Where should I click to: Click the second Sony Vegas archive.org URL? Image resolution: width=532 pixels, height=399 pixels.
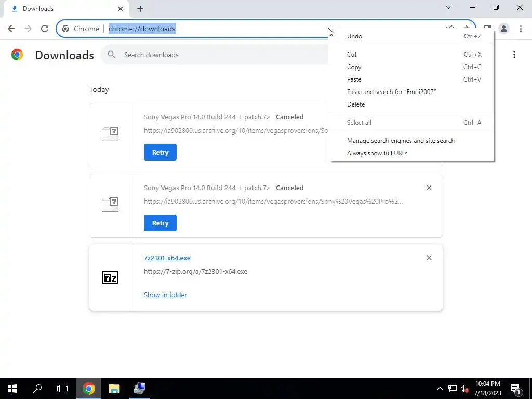coord(273,201)
